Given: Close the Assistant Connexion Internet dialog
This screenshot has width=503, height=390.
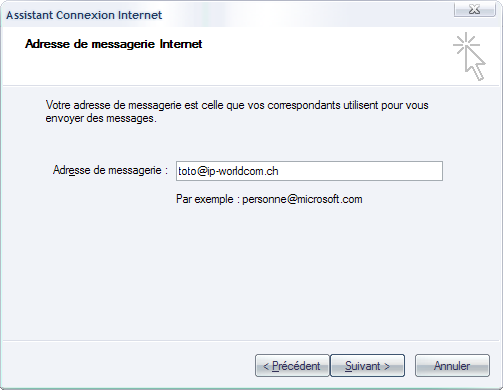Looking at the screenshot, I should (x=474, y=10).
